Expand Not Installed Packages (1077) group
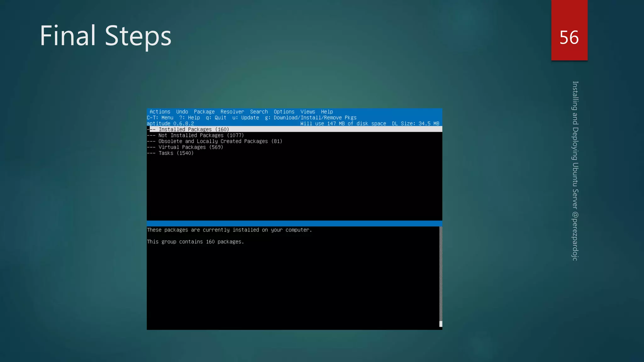 201,135
